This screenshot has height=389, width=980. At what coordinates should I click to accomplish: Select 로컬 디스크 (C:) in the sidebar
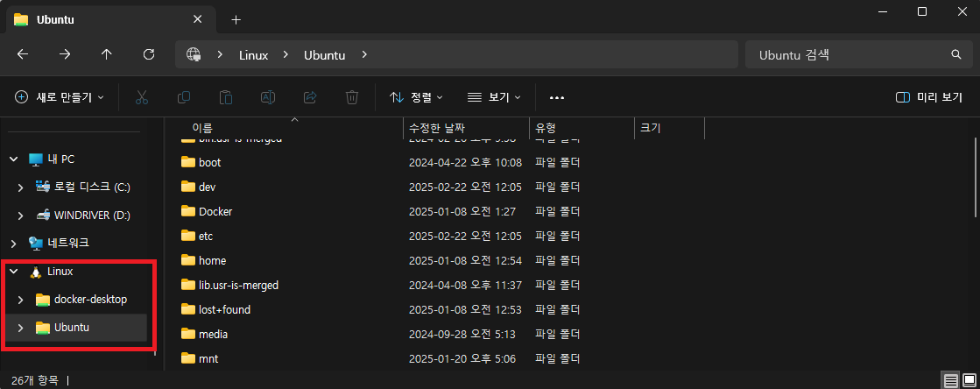(x=93, y=187)
